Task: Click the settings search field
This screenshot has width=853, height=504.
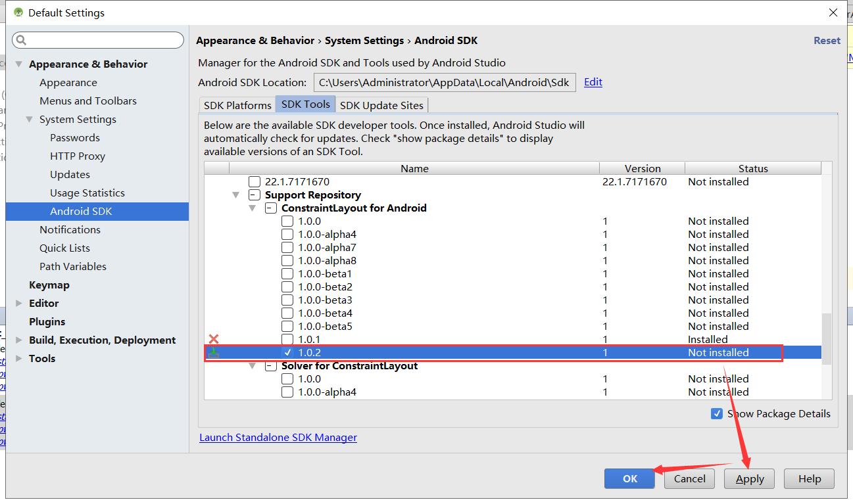Action: click(x=98, y=40)
